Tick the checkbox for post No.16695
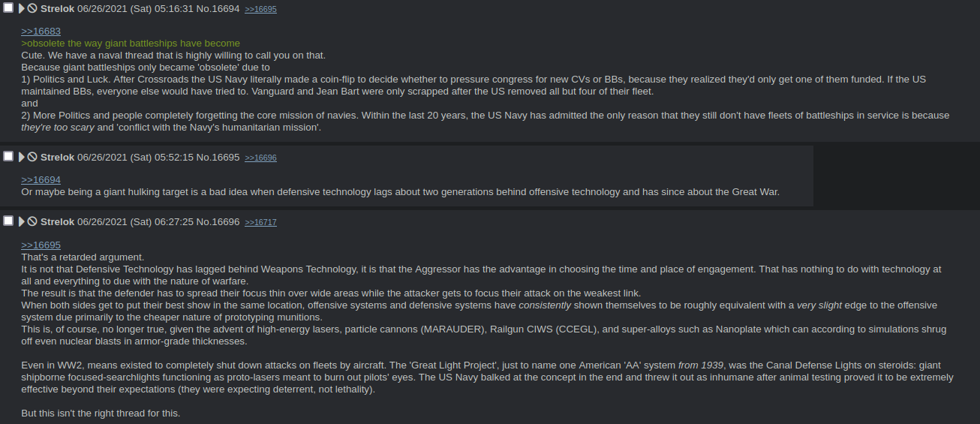Viewport: 980px width, 424px height. (8, 156)
